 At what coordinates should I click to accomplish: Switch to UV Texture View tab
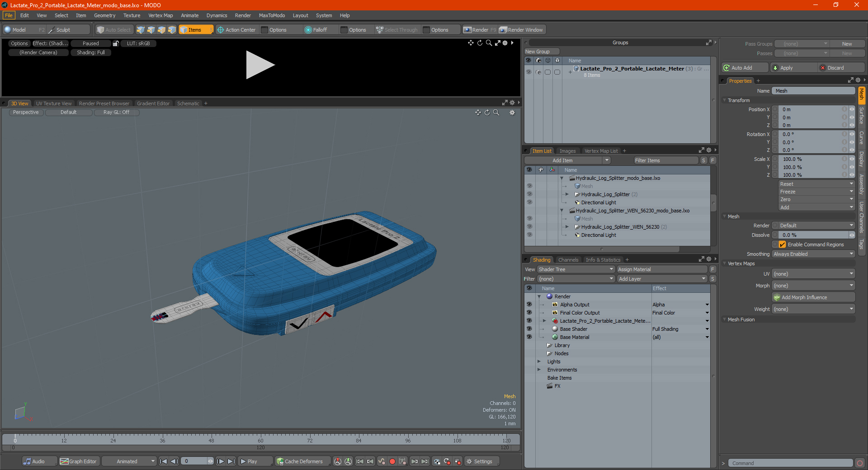pyautogui.click(x=54, y=103)
